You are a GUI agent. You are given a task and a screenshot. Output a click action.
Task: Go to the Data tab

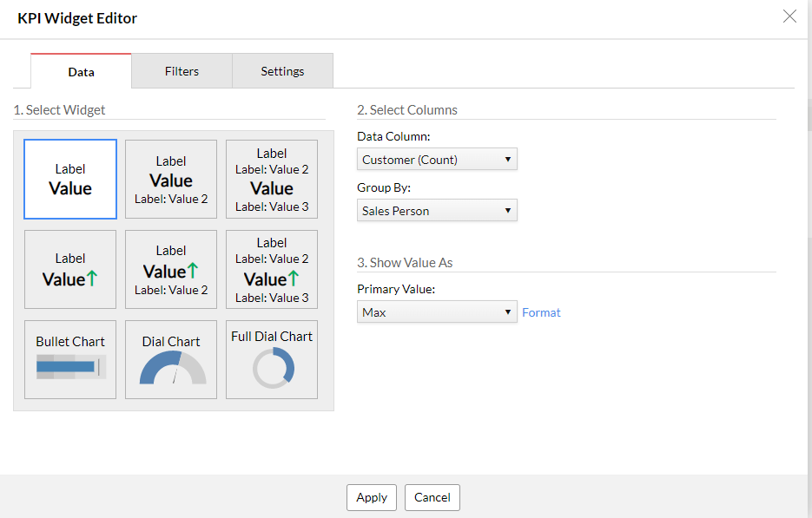coord(81,72)
